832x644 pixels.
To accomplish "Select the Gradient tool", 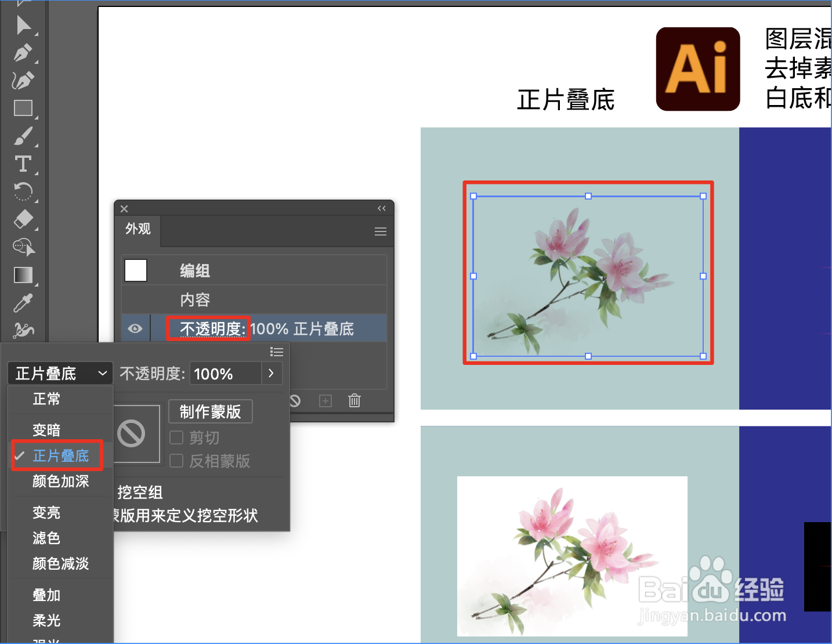I will pyautogui.click(x=23, y=274).
